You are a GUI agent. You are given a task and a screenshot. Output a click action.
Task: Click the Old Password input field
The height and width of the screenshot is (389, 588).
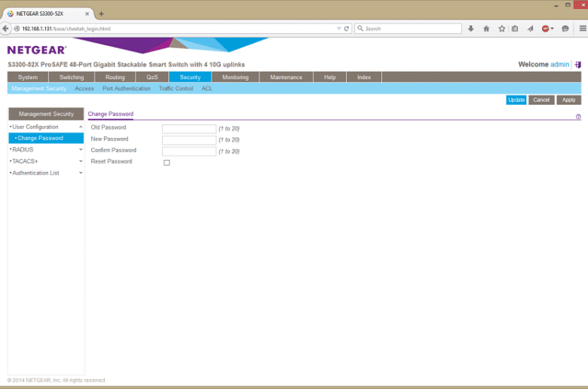(x=189, y=129)
